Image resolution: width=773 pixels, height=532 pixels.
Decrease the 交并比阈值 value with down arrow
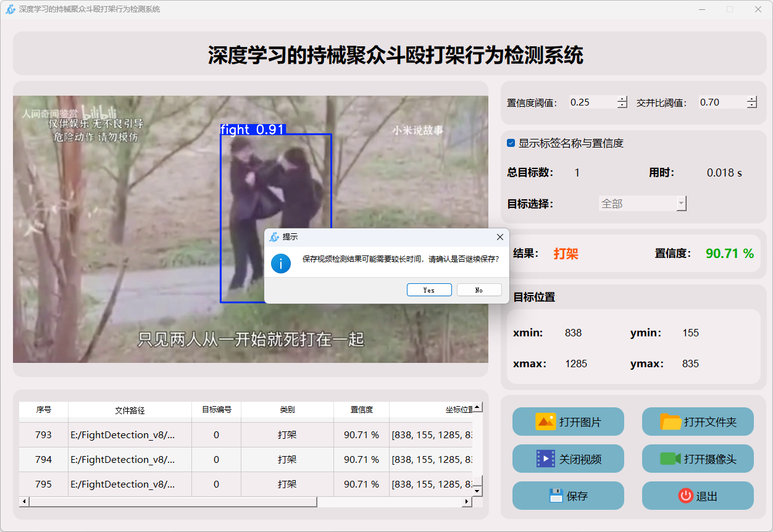pos(751,106)
